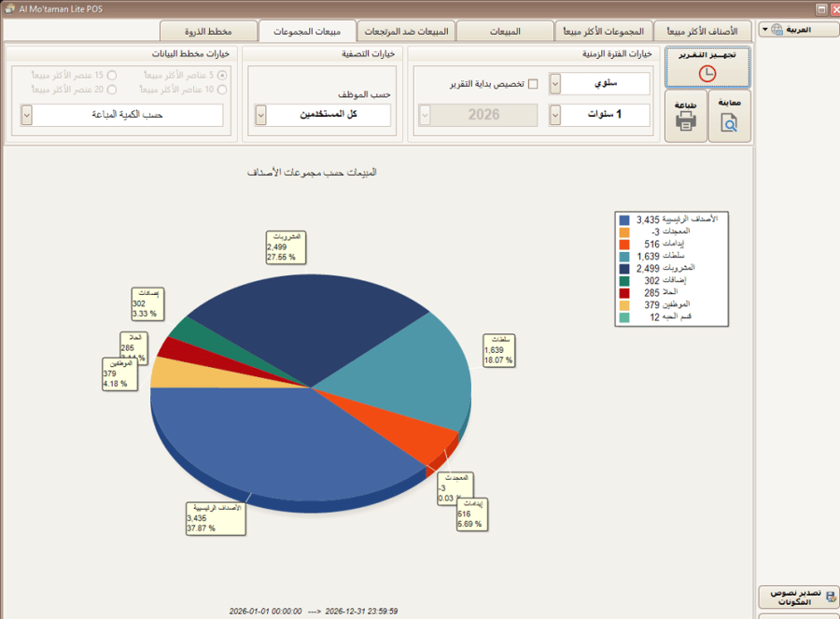
Task: Click the blue الأصناف الرئيسية legend swatch
Action: tap(624, 219)
